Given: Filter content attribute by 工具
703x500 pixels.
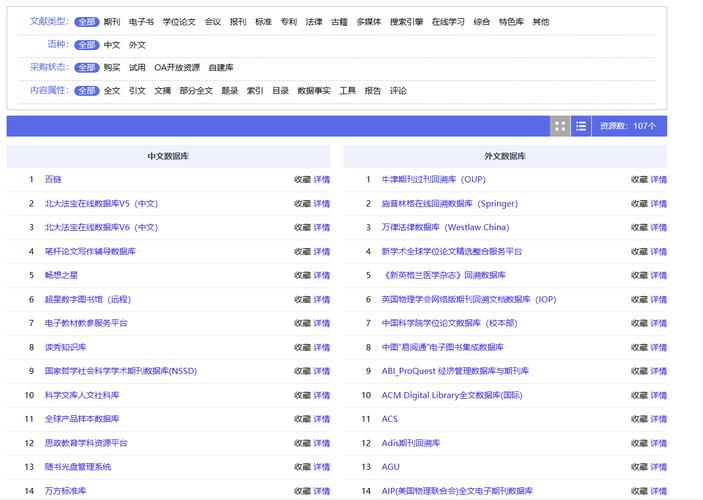Looking at the screenshot, I should (347, 91).
